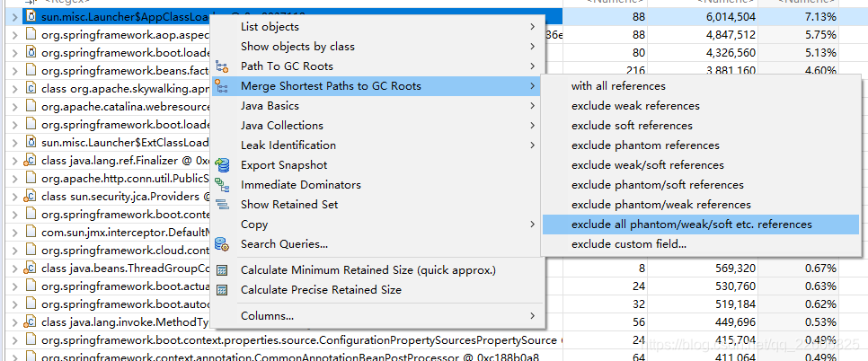Choose 'with all references' option
Image resolution: width=868 pixels, height=361 pixels.
click(x=701, y=86)
